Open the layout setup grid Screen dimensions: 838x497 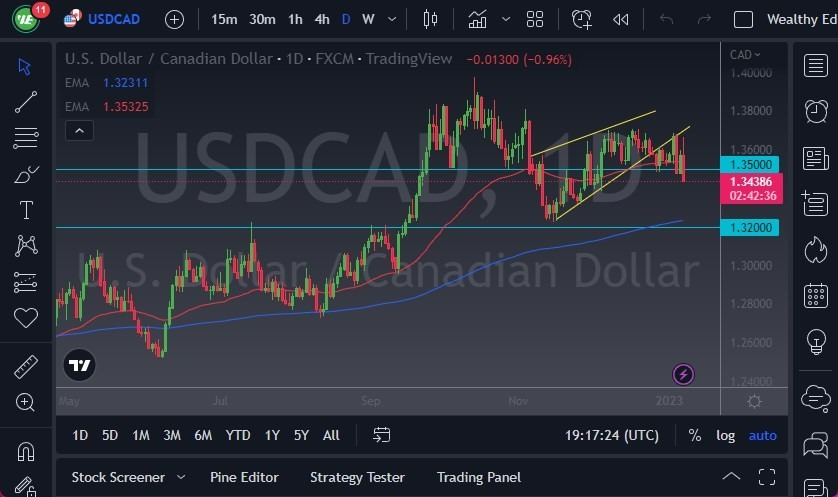[x=534, y=20]
